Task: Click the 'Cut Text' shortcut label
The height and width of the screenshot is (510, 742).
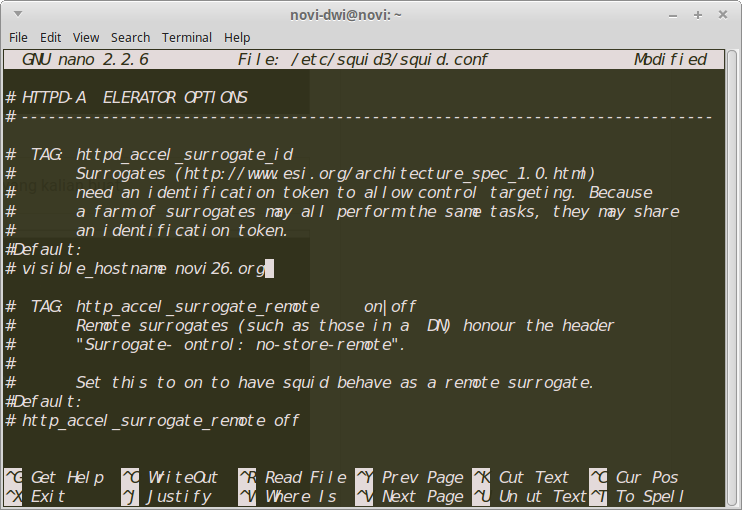Action: pyautogui.click(x=534, y=477)
